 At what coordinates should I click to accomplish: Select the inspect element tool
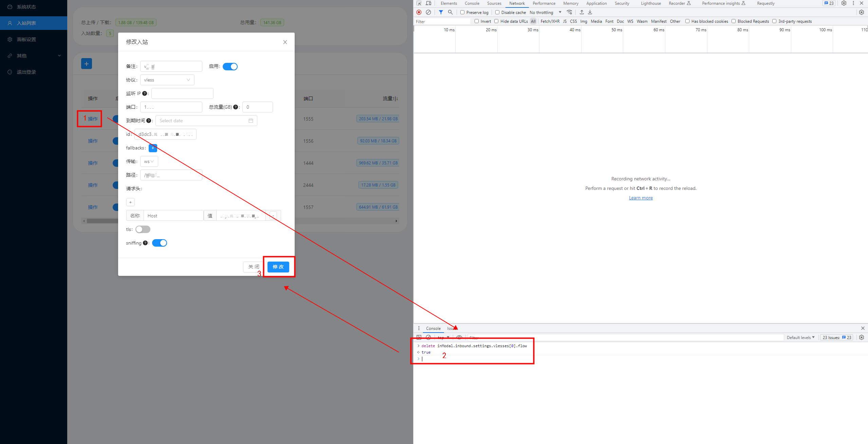click(419, 3)
